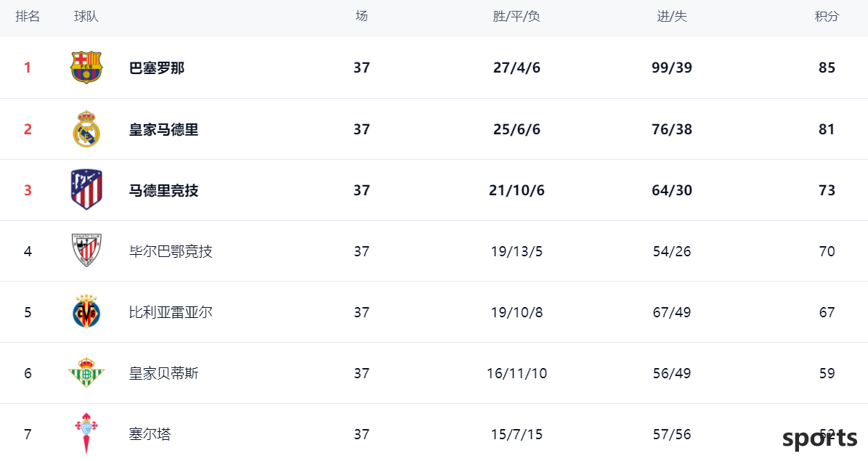Viewport: 868px width, 461px height.
Task: Open team name 巴塞罗那
Action: [x=157, y=68]
